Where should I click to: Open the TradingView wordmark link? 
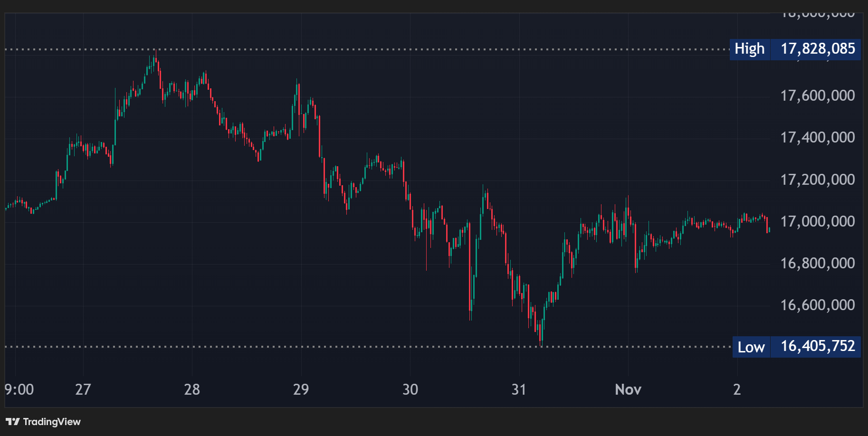(52, 422)
